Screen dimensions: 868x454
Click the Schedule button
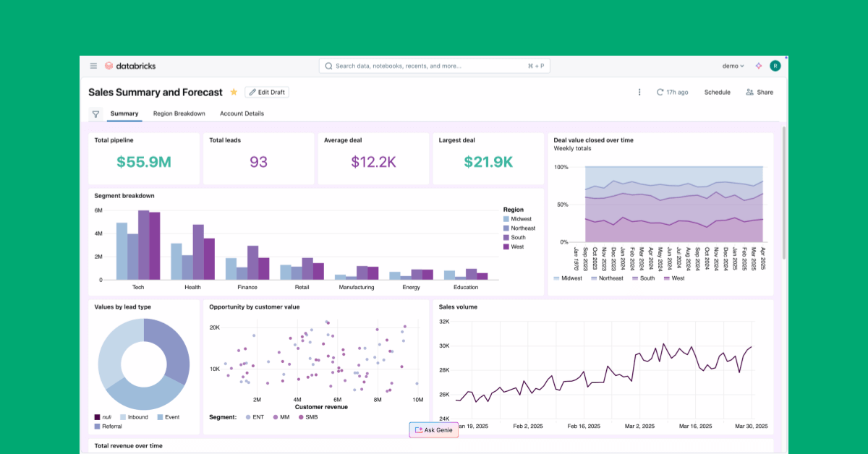[717, 93]
